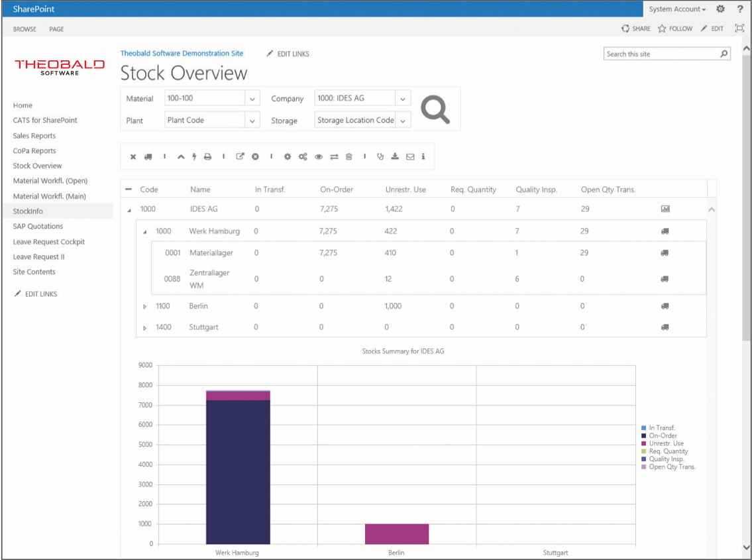
Task: Click the Berlin bar in the chart
Action: click(397, 533)
